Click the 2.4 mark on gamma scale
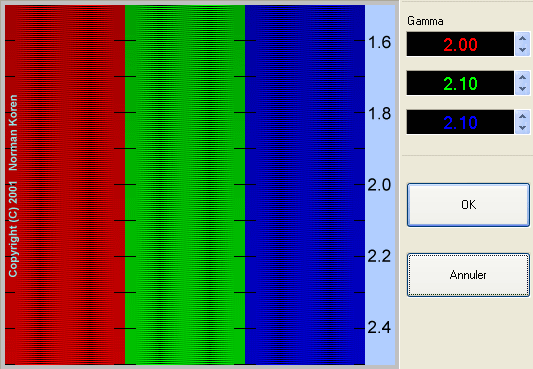The height and width of the screenshot is (369, 533). pyautogui.click(x=379, y=328)
